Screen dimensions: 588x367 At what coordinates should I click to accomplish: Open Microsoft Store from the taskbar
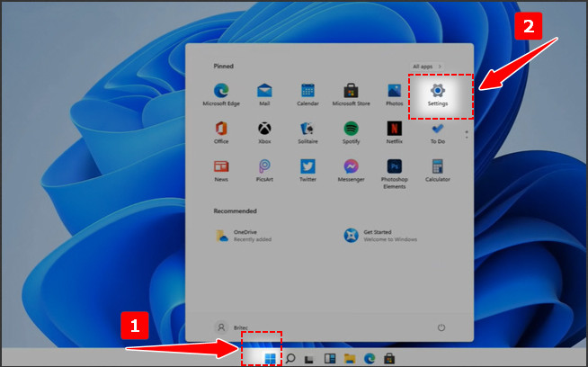click(389, 359)
